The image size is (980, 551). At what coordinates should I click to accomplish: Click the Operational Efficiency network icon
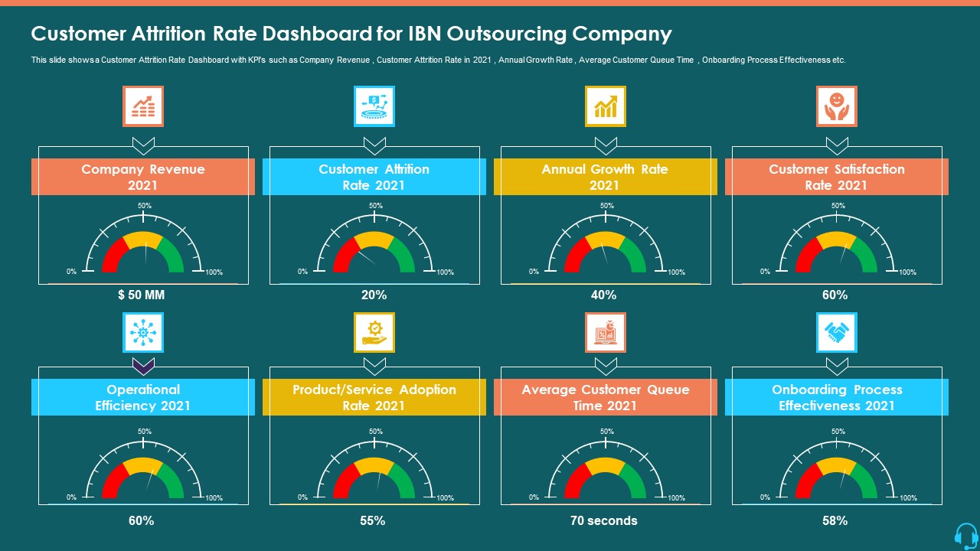(x=143, y=332)
